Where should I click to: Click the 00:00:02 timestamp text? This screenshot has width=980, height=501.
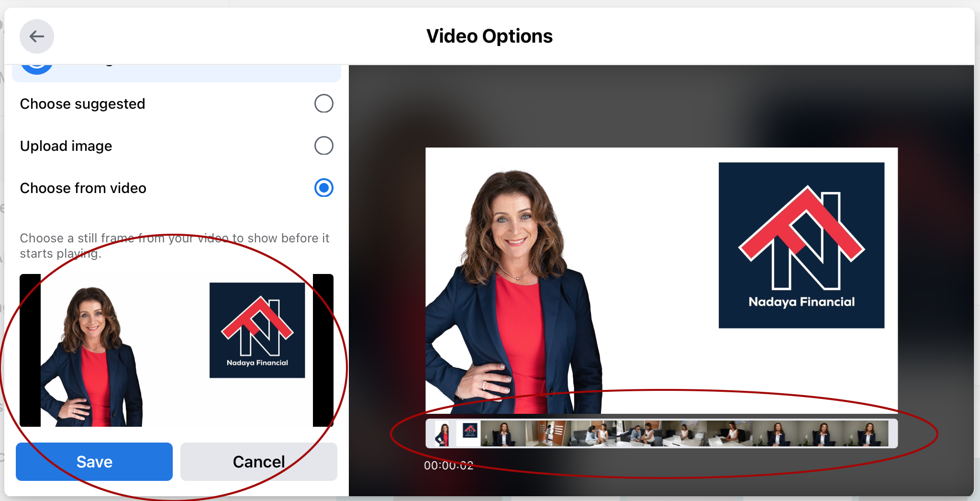coord(448,466)
